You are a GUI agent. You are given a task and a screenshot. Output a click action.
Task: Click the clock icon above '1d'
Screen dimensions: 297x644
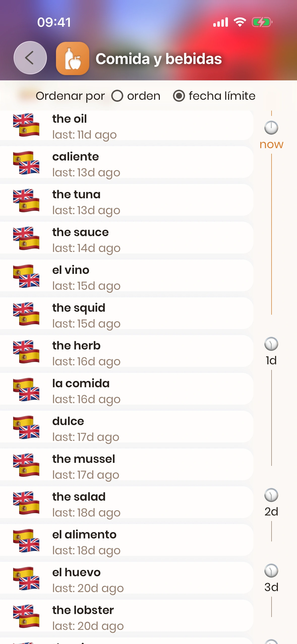[x=271, y=344]
